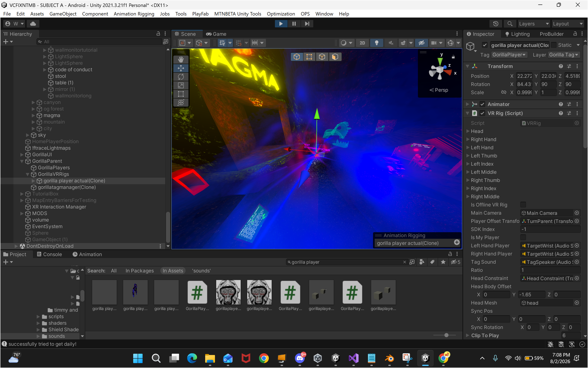Image resolution: width=588 pixels, height=368 pixels.
Task: Collapse the GorillaParent hierarchy node
Action: coord(22,161)
